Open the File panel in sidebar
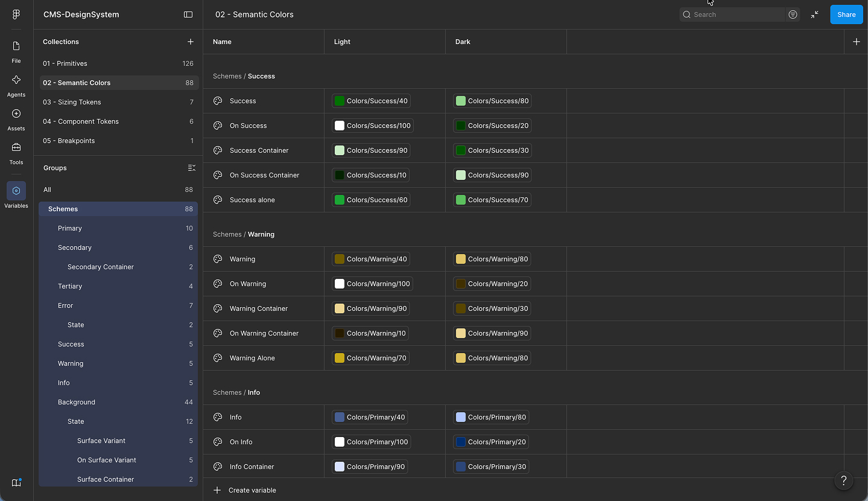 [x=16, y=51]
